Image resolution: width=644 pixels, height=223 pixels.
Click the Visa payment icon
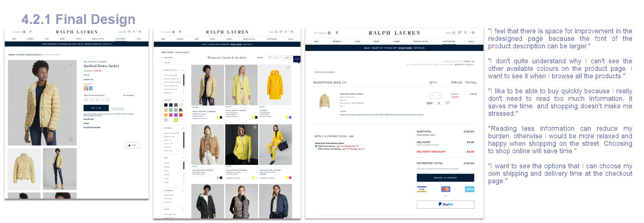tap(422, 189)
